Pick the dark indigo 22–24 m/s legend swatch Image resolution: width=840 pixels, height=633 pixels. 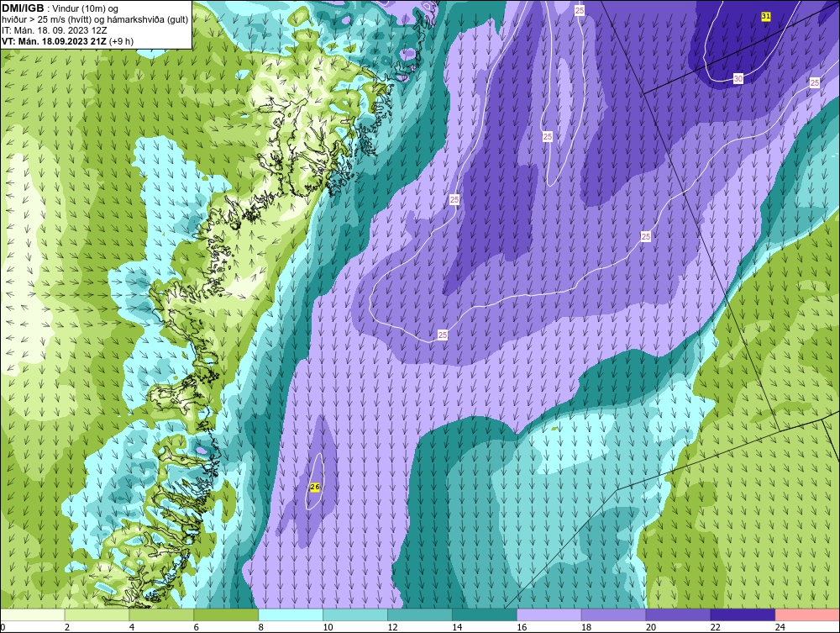click(743, 615)
